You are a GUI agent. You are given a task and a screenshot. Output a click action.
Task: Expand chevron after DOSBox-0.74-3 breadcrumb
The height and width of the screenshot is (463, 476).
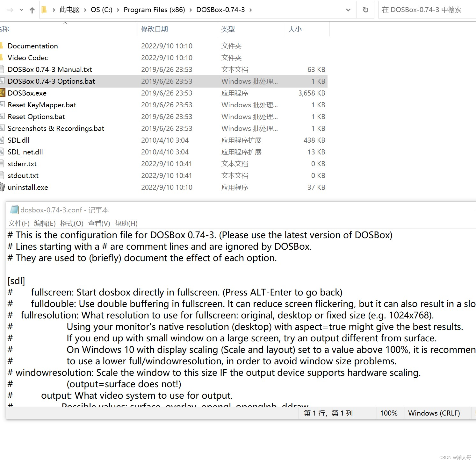[250, 10]
